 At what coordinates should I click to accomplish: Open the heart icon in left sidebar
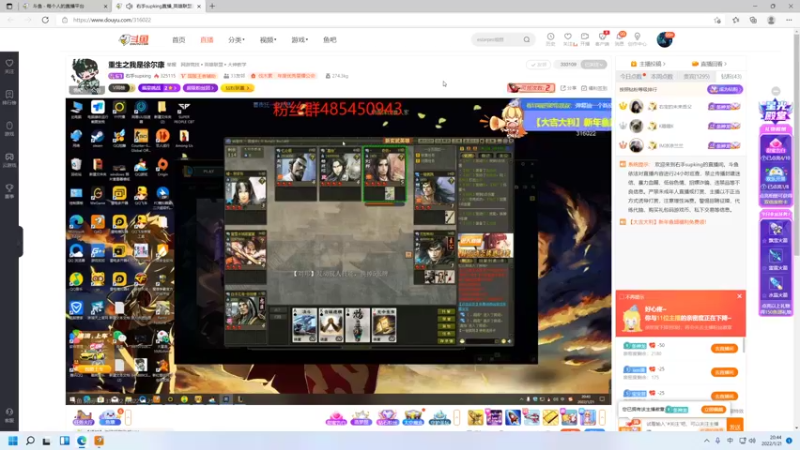click(x=9, y=64)
